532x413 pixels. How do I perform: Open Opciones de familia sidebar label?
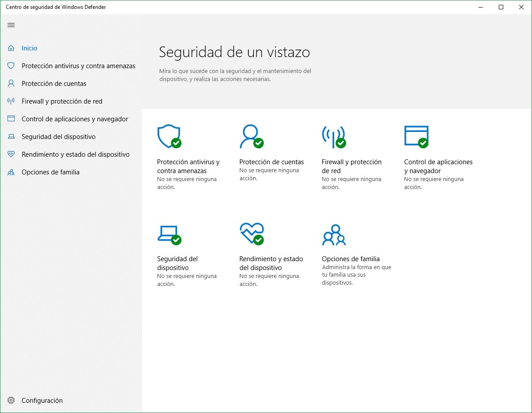pyautogui.click(x=50, y=172)
